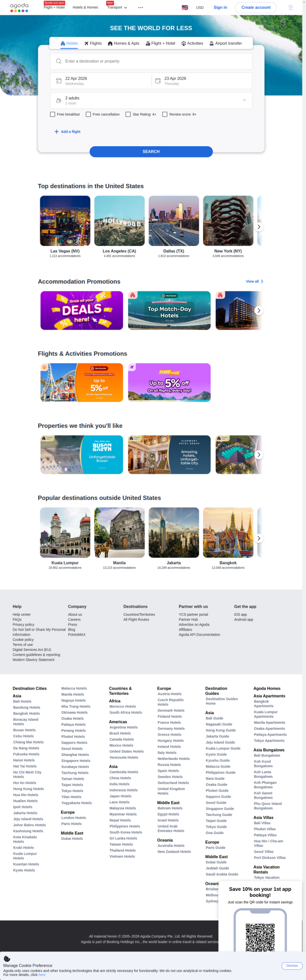The image size is (306, 980).
Task: Click the check-in calendar icon
Action: pos(59,81)
